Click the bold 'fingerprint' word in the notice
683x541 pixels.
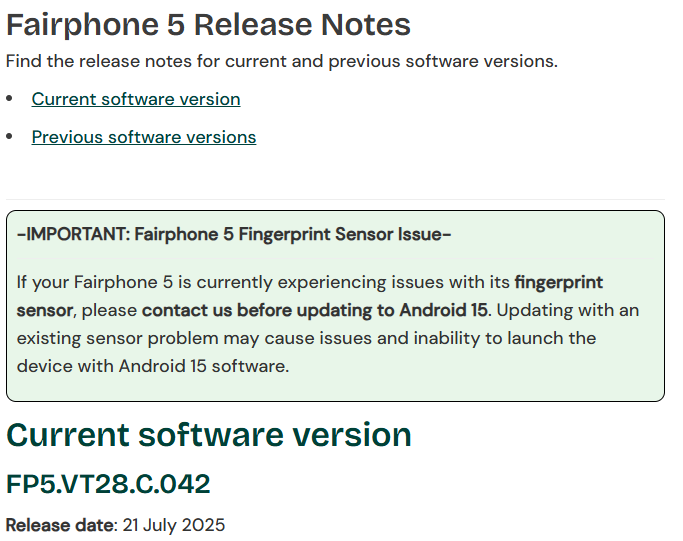point(559,282)
